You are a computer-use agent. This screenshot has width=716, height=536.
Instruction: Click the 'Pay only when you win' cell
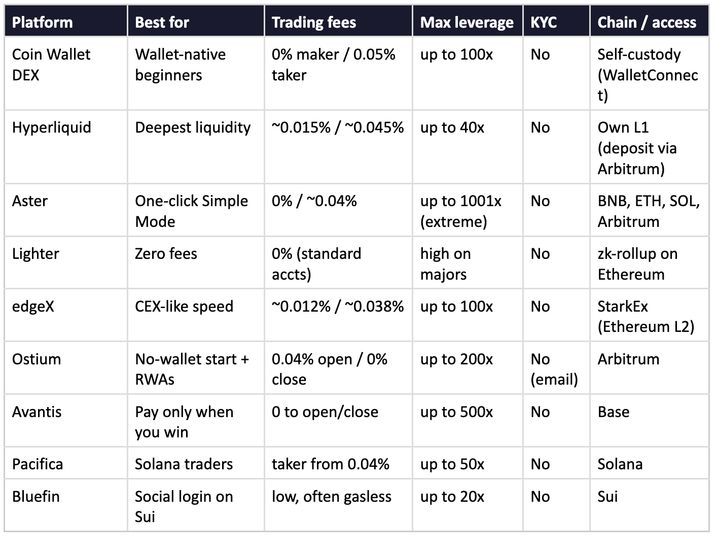pos(196,420)
